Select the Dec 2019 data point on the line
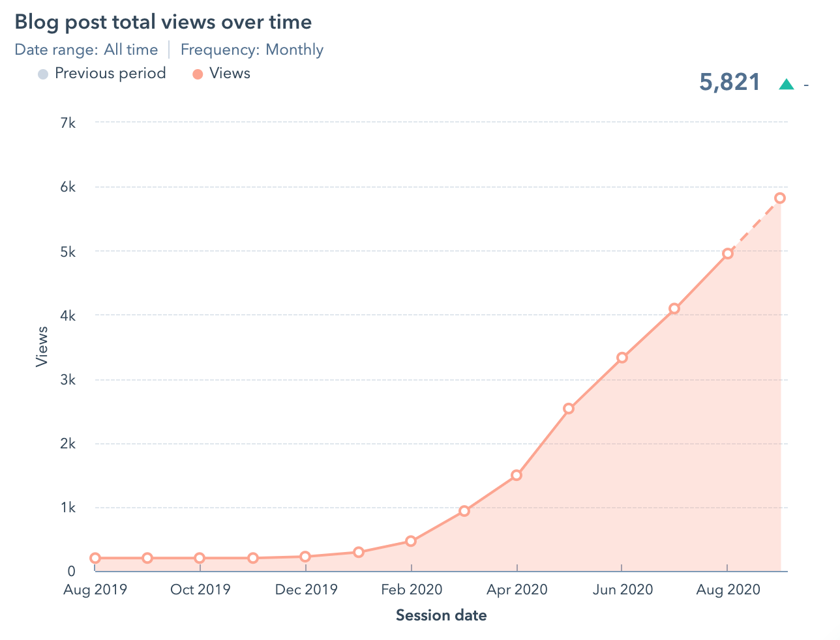840x640 pixels. 305,557
